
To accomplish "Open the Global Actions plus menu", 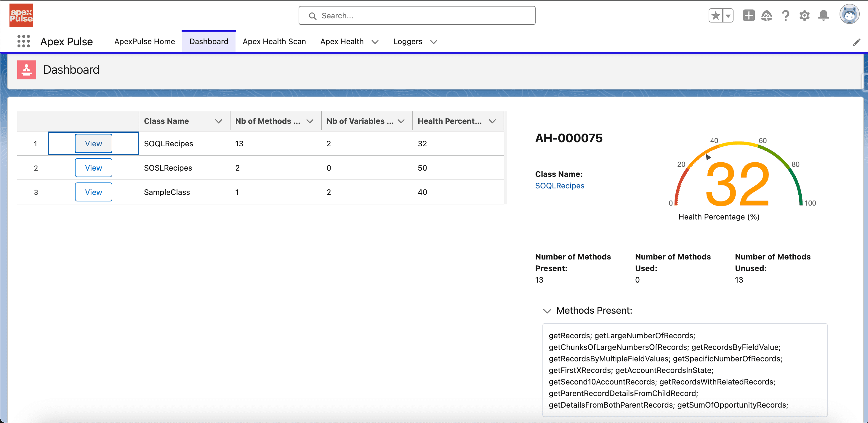I will tap(748, 15).
